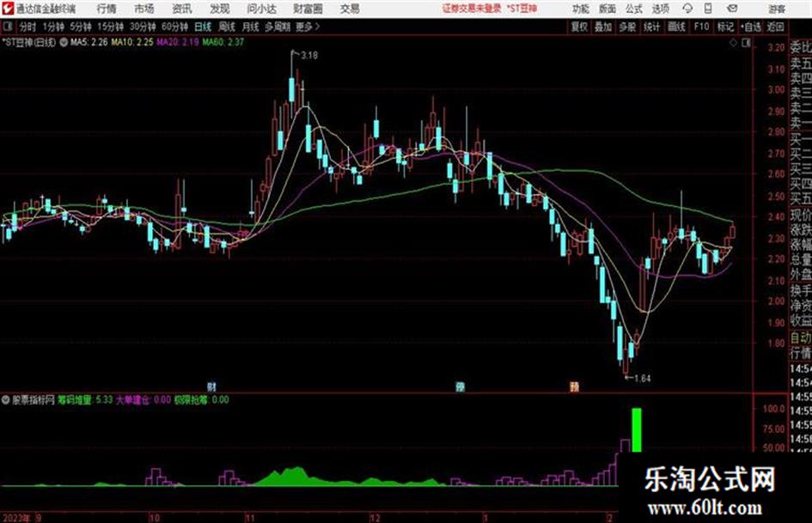This screenshot has height=523, width=812.
Task: Switch to 月线 monthly tab
Action: [x=251, y=27]
